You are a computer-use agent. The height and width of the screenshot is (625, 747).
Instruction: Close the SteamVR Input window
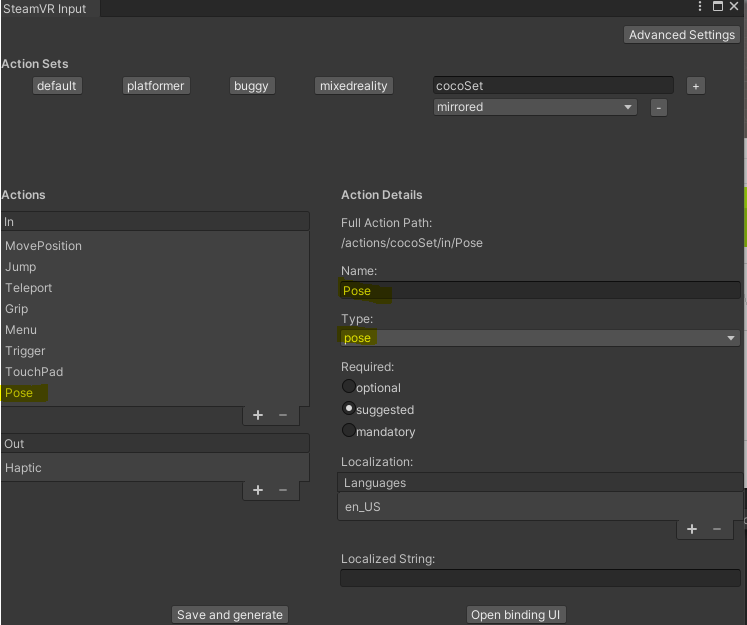[734, 6]
